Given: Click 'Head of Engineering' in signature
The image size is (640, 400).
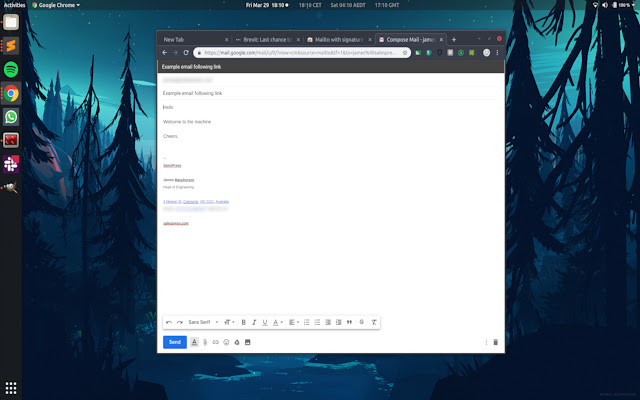Looking at the screenshot, I should coord(178,187).
